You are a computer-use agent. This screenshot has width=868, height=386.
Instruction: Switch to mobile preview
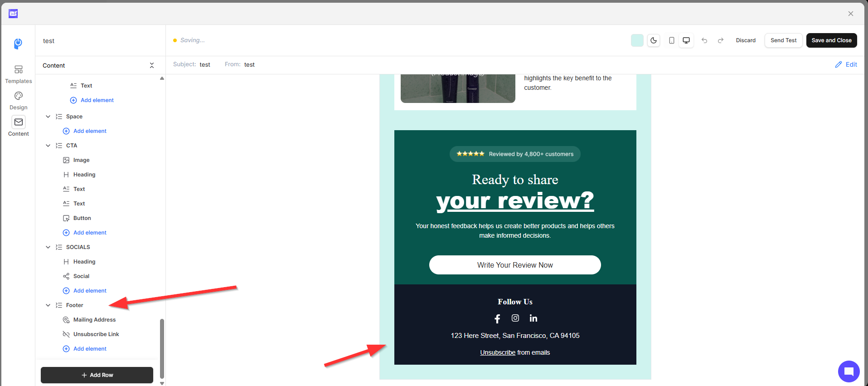coord(672,40)
